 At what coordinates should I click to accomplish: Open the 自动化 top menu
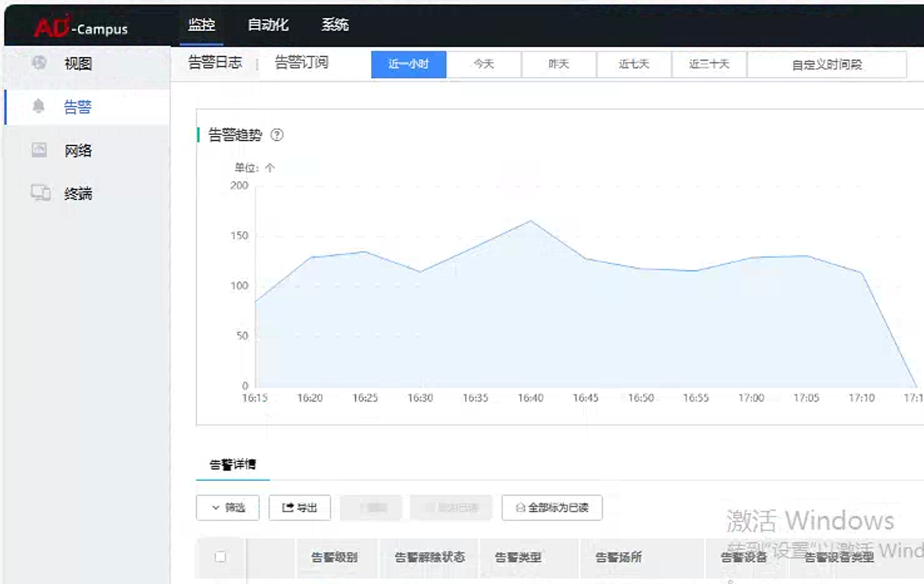coord(268,25)
